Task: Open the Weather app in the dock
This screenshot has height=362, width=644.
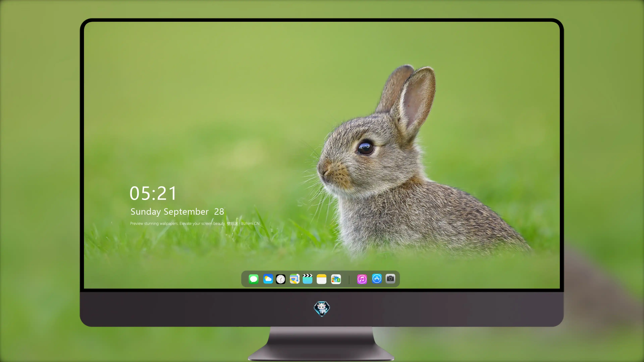Action: click(268, 279)
